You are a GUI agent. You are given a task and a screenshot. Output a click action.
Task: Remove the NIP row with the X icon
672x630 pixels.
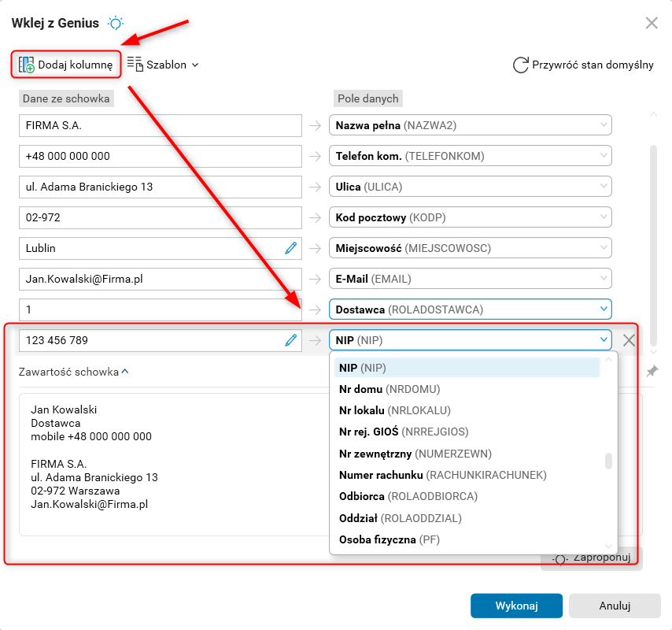tap(630, 340)
